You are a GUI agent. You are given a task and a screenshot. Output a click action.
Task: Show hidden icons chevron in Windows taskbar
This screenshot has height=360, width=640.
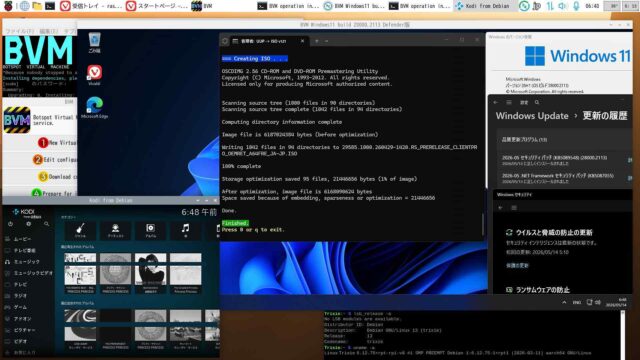tap(564, 302)
